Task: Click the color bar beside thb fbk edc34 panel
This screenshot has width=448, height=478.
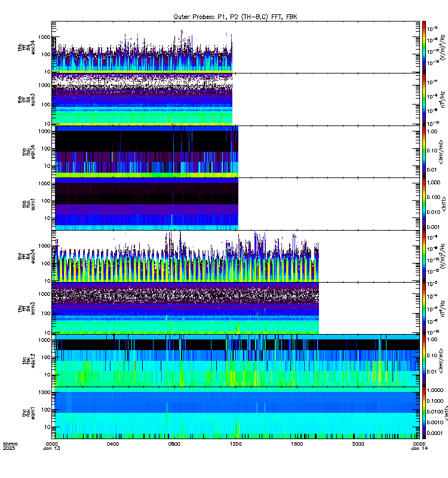Action: click(x=424, y=152)
